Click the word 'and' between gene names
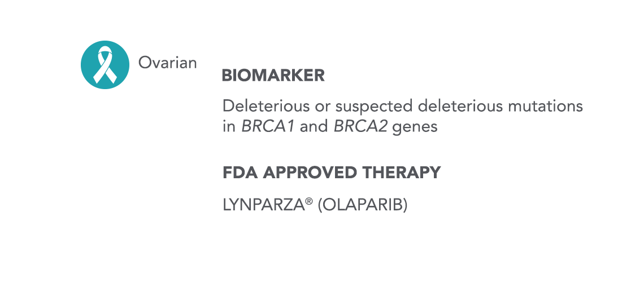 314,127
